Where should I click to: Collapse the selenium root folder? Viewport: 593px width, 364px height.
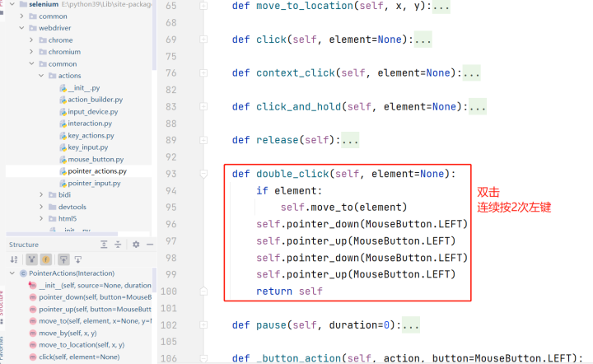click(12, 4)
